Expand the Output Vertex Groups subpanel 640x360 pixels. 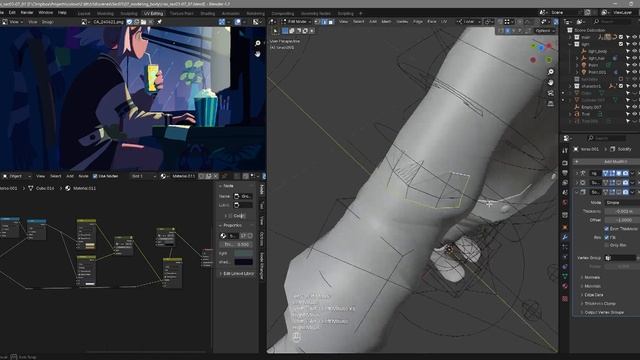click(x=604, y=312)
